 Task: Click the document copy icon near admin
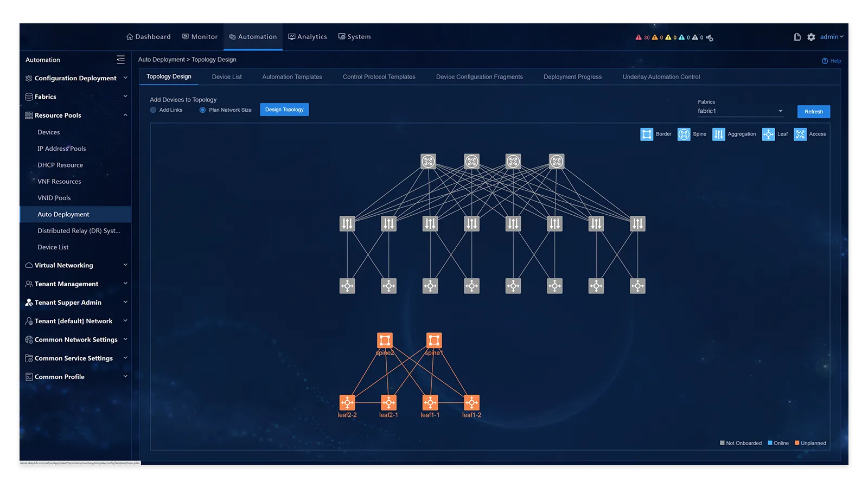coord(797,37)
